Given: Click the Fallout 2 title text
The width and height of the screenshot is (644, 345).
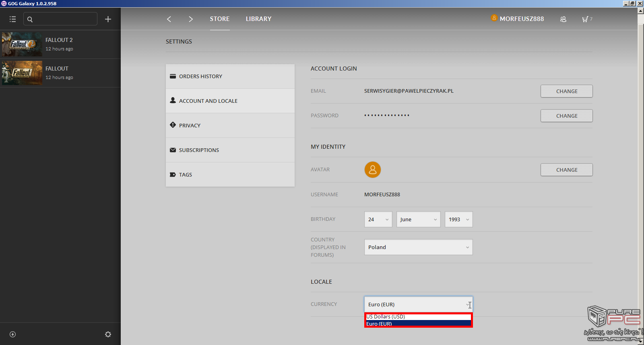Looking at the screenshot, I should pyautogui.click(x=59, y=40).
